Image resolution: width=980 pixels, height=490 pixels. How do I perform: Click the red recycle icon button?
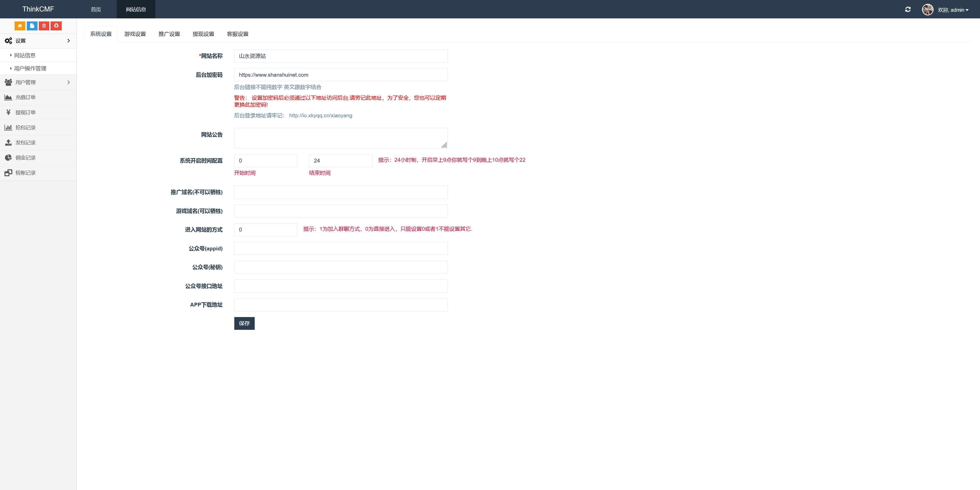56,26
